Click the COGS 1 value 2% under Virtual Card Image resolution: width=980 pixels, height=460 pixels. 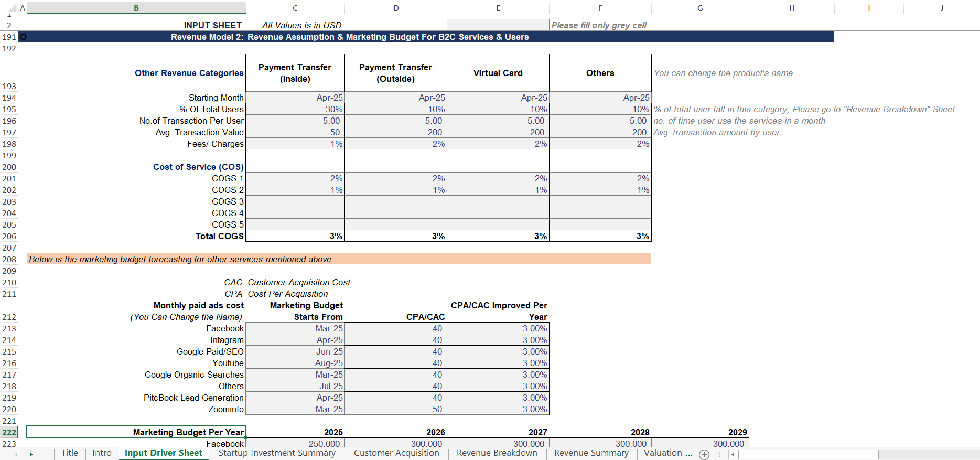click(x=498, y=178)
